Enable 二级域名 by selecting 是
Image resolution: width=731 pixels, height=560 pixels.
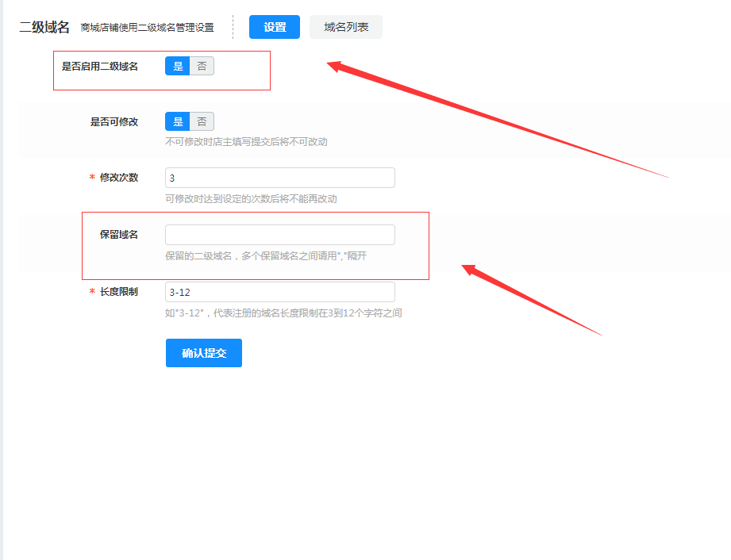(178, 67)
